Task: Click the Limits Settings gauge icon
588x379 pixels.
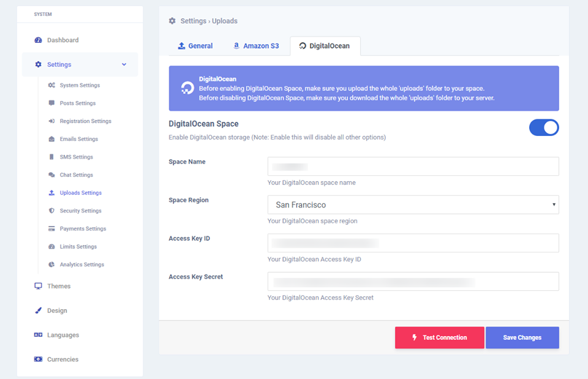Action: click(x=51, y=247)
